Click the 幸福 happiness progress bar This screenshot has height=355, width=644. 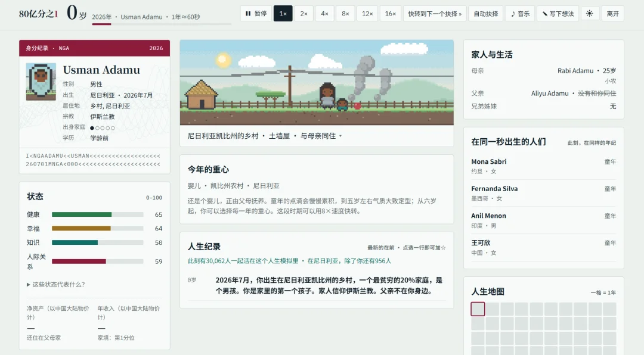pyautogui.click(x=97, y=228)
